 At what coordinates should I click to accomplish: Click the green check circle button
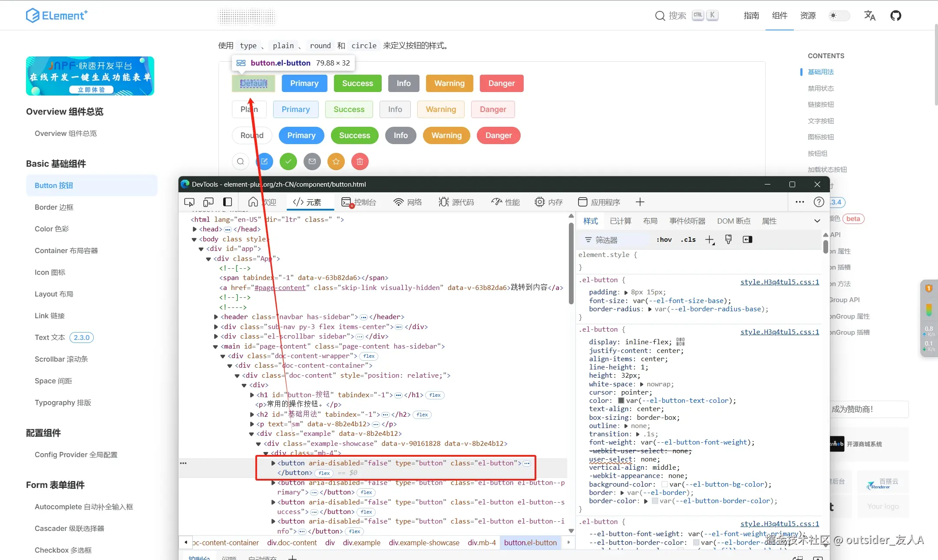pyautogui.click(x=288, y=161)
